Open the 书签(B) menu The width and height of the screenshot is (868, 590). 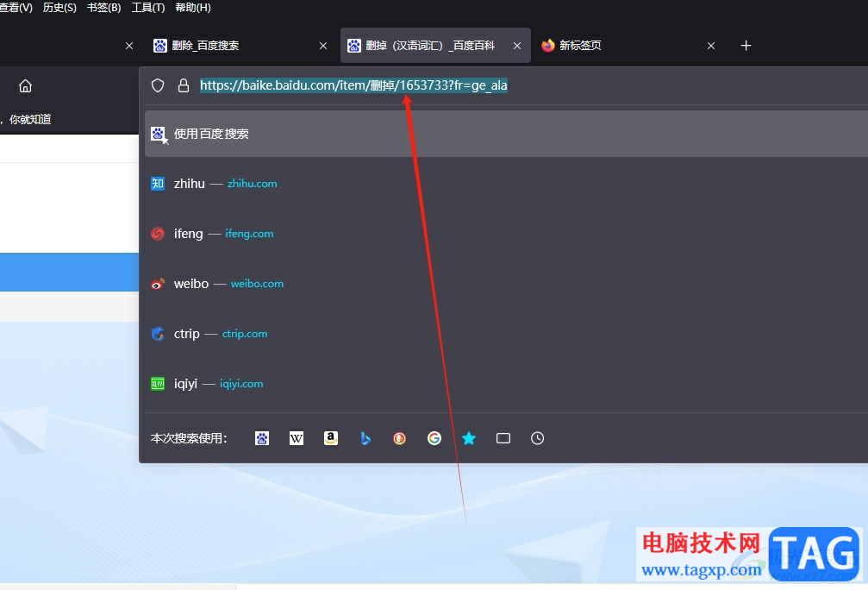[x=103, y=8]
